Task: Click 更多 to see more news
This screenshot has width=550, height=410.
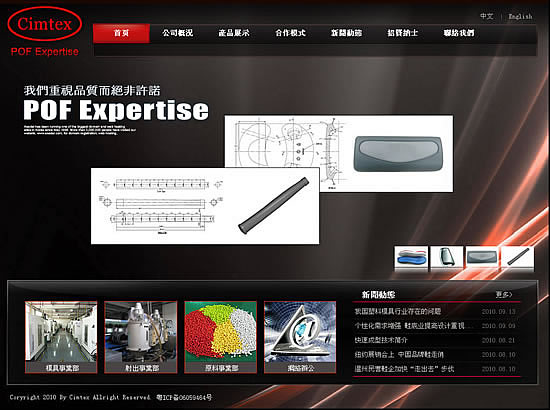Action: point(504,294)
